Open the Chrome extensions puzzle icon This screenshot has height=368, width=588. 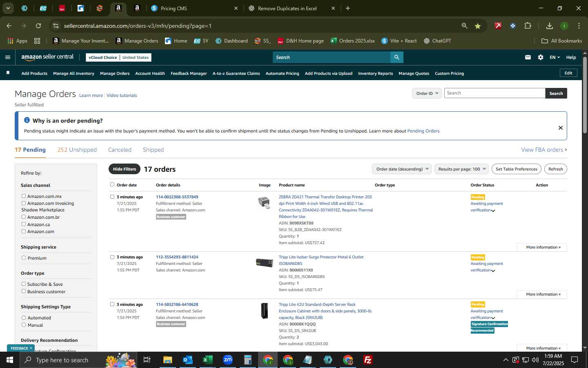tap(528, 26)
